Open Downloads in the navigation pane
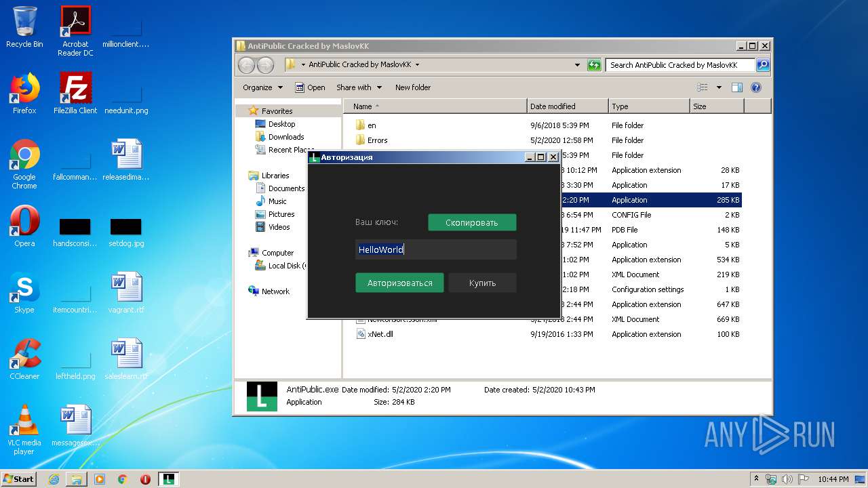 [285, 137]
